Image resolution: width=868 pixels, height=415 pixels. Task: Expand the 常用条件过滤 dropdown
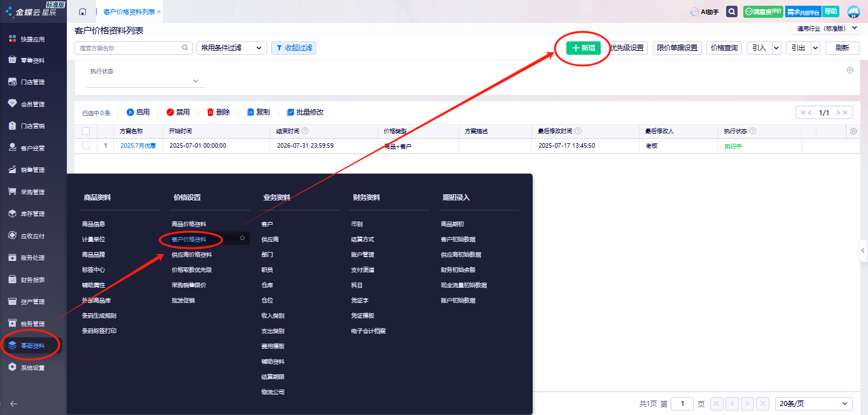coord(232,48)
